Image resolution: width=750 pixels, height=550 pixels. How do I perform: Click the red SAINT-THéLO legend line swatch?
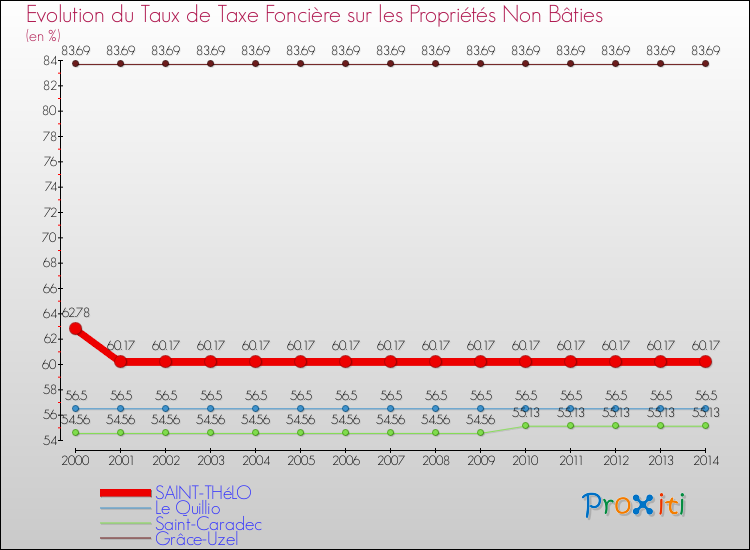tap(126, 493)
